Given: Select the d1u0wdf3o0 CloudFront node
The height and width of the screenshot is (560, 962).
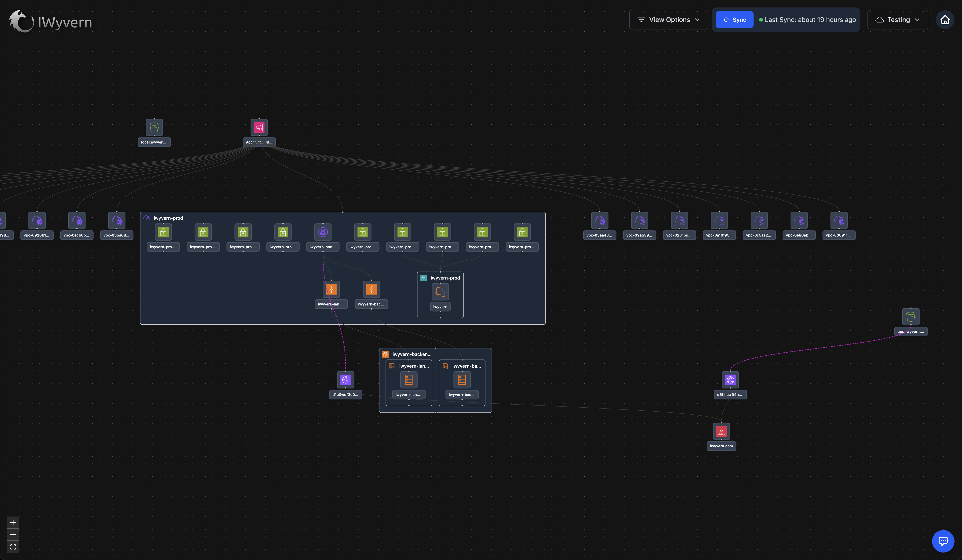Looking at the screenshot, I should coord(346,380).
